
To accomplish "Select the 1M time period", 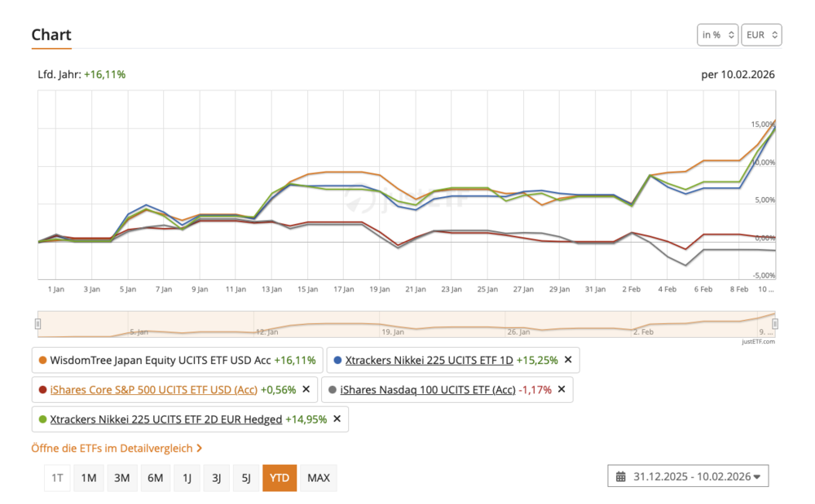I will [x=89, y=478].
